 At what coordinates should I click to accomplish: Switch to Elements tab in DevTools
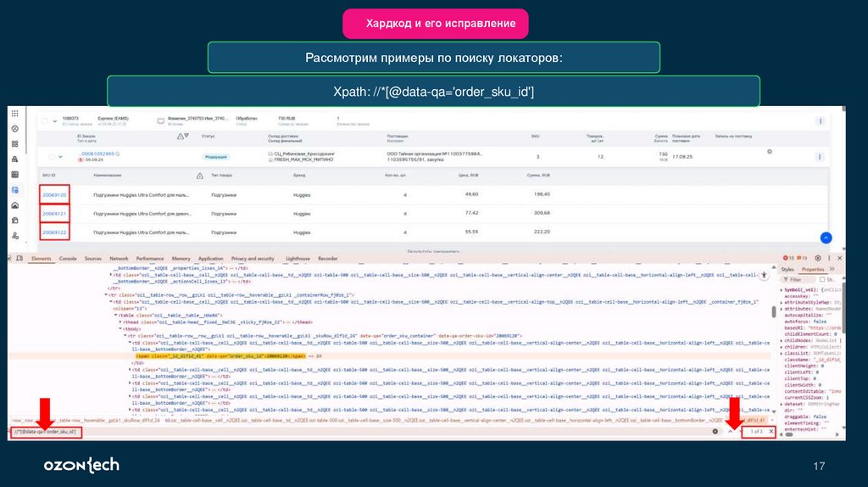coord(41,258)
